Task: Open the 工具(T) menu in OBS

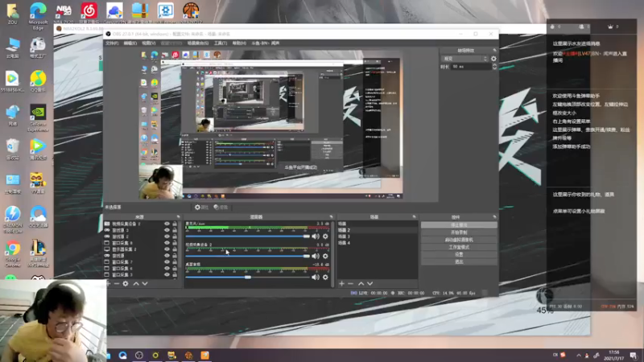Action: [221, 43]
